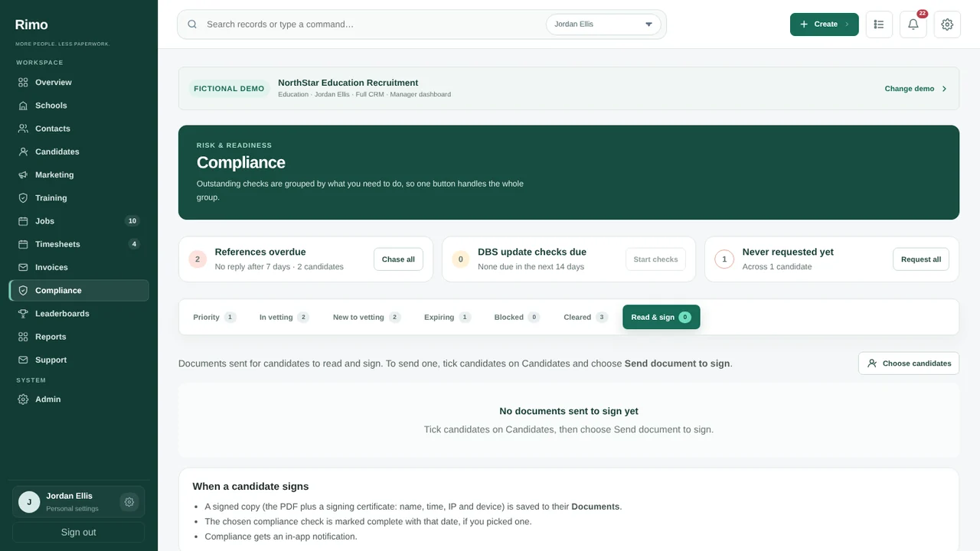The height and width of the screenshot is (551, 980).
Task: Click Personal settings text under Jordan Ellis
Action: click(72, 509)
